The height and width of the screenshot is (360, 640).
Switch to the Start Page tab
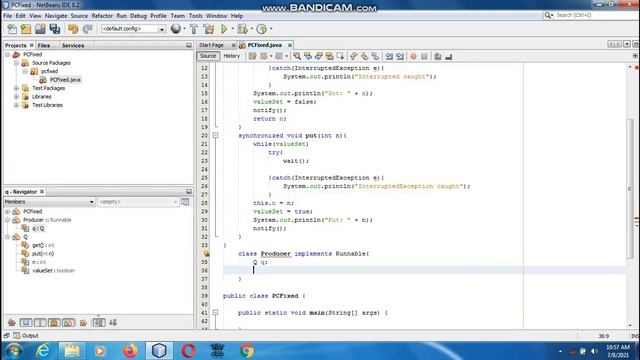(x=211, y=45)
